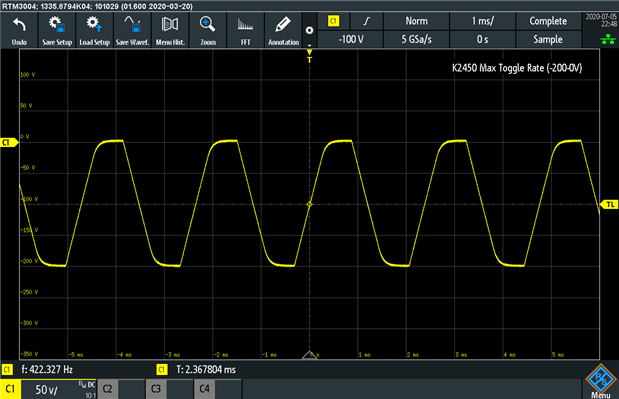Open the R&S Menu button
The image size is (619, 399).
601,381
